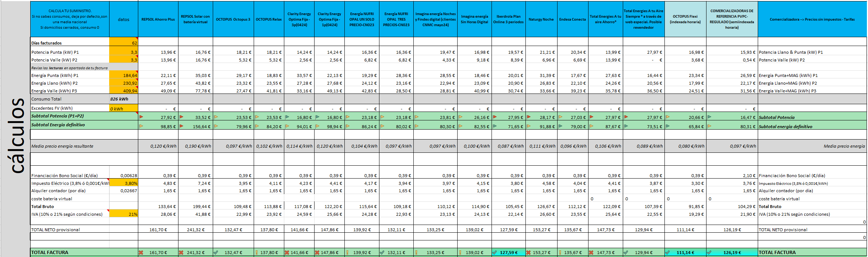Click '0,02667' Alquiler contador value
868x257 pixels.
(x=124, y=191)
